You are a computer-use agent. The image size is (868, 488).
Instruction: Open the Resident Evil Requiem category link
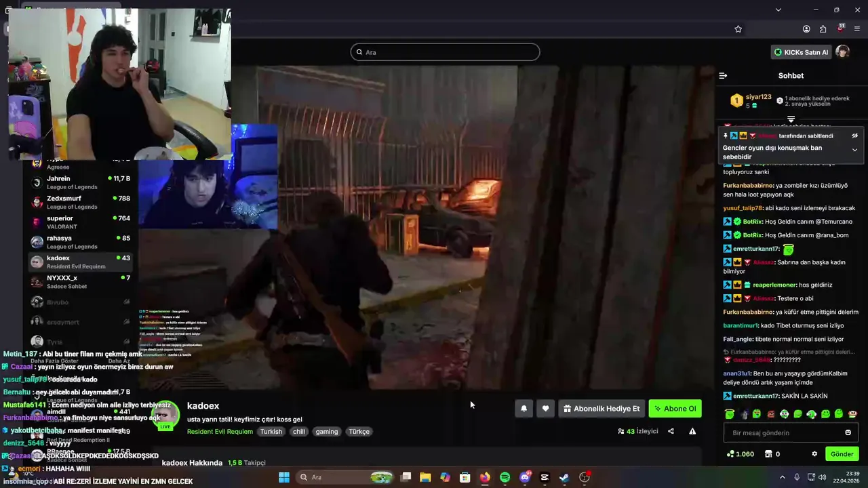[220, 432]
